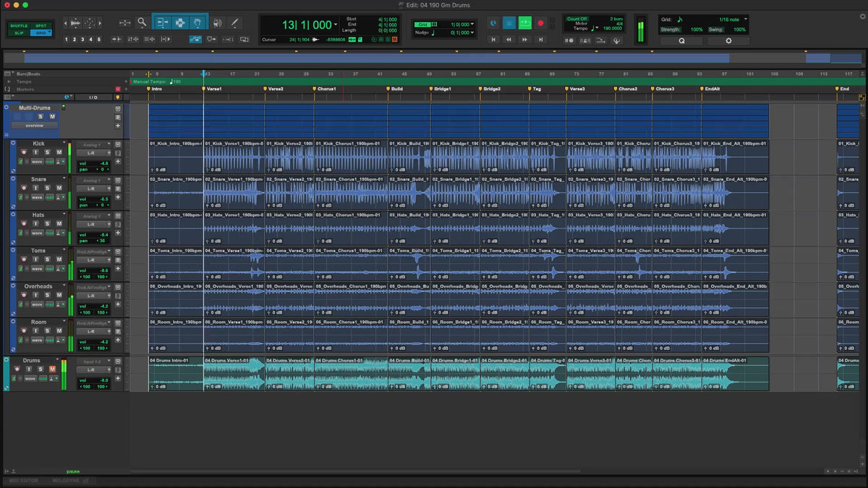The height and width of the screenshot is (488, 868).
Task: Click the red Record button in transport
Action: tap(540, 23)
